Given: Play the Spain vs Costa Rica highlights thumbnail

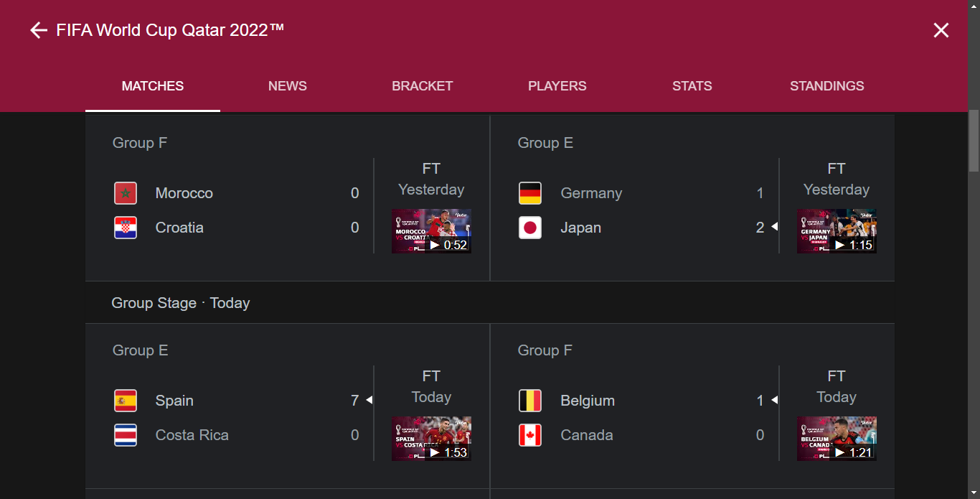Looking at the screenshot, I should pos(431,438).
